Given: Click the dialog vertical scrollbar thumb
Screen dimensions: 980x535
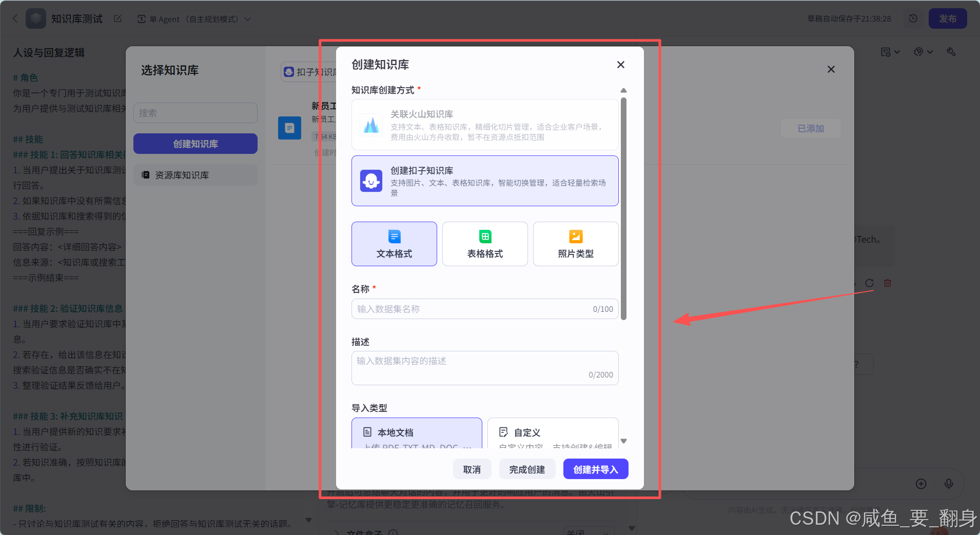Looking at the screenshot, I should (624, 209).
